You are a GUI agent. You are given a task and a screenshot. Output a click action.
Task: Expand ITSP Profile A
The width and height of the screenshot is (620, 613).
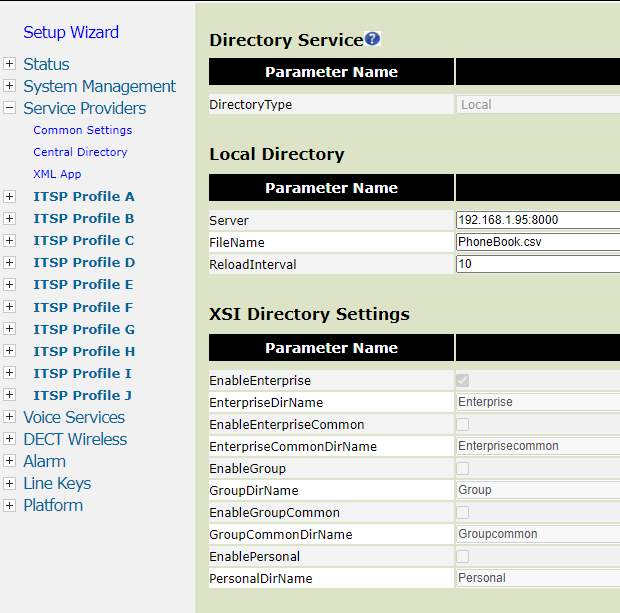(x=9, y=196)
